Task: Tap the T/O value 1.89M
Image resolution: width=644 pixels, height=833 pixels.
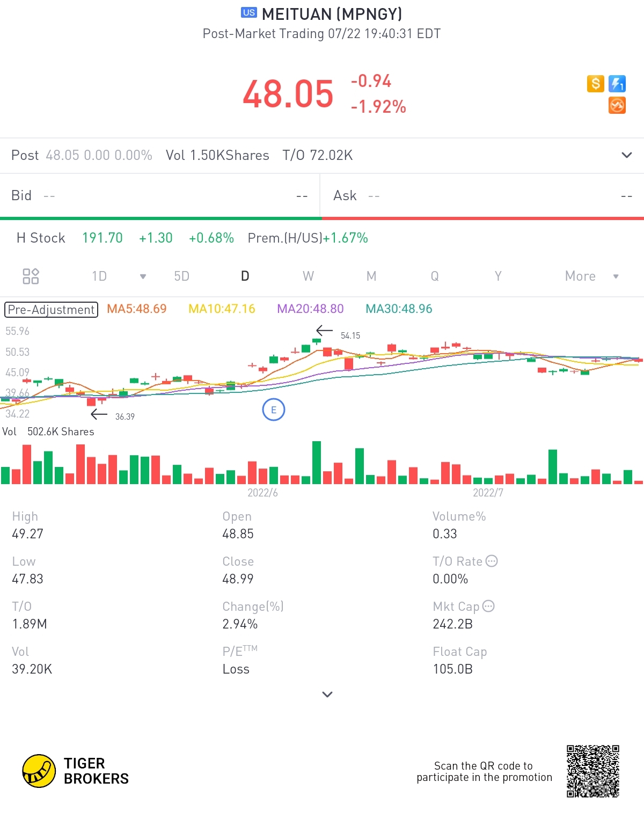Action: click(x=30, y=624)
